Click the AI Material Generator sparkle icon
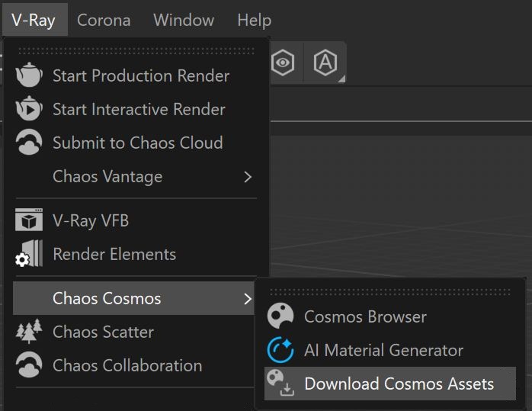The height and width of the screenshot is (411, 532). click(x=280, y=349)
